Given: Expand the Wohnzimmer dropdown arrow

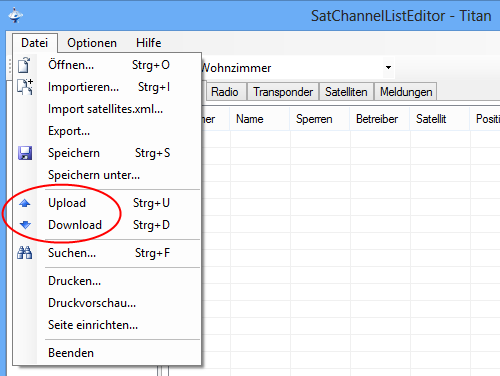Looking at the screenshot, I should click(x=388, y=67).
